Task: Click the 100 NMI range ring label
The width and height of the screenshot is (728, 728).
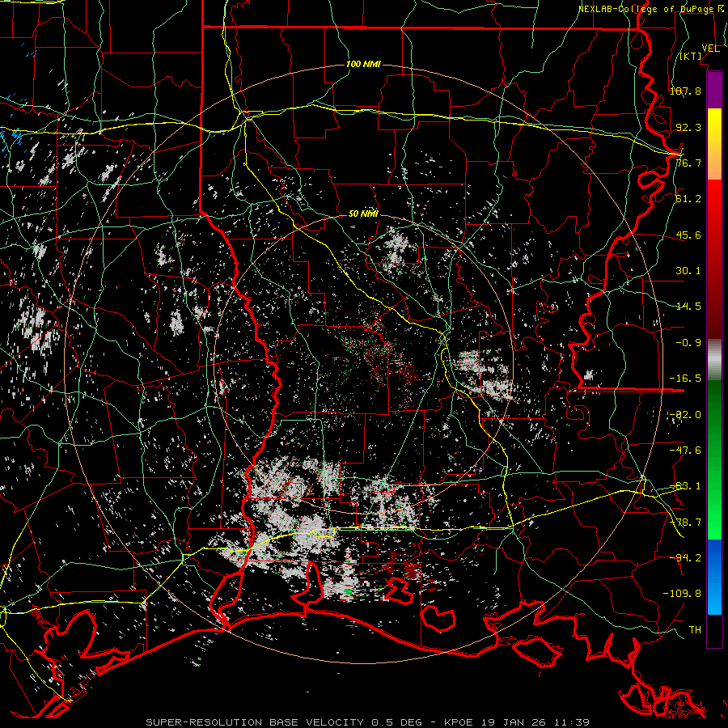Action: [x=363, y=64]
